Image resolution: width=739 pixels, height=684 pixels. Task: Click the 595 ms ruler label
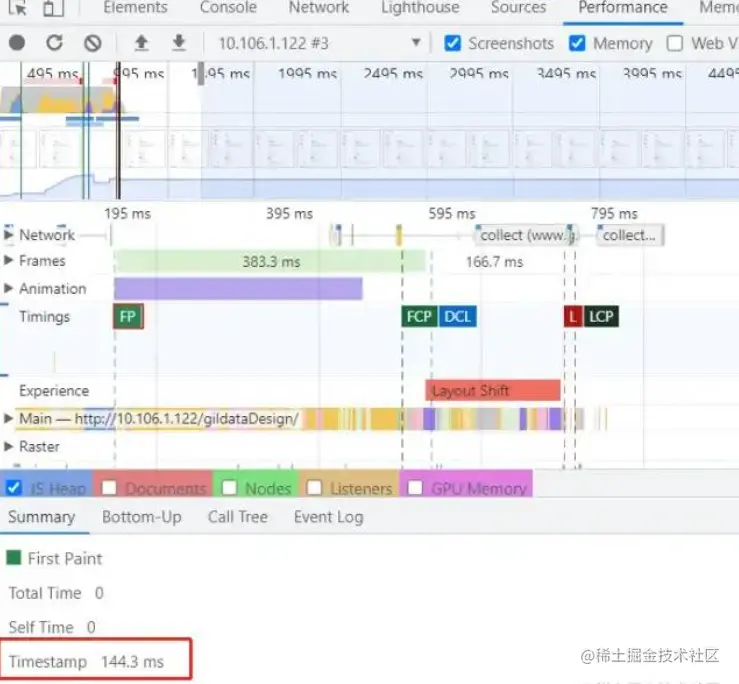coord(452,214)
